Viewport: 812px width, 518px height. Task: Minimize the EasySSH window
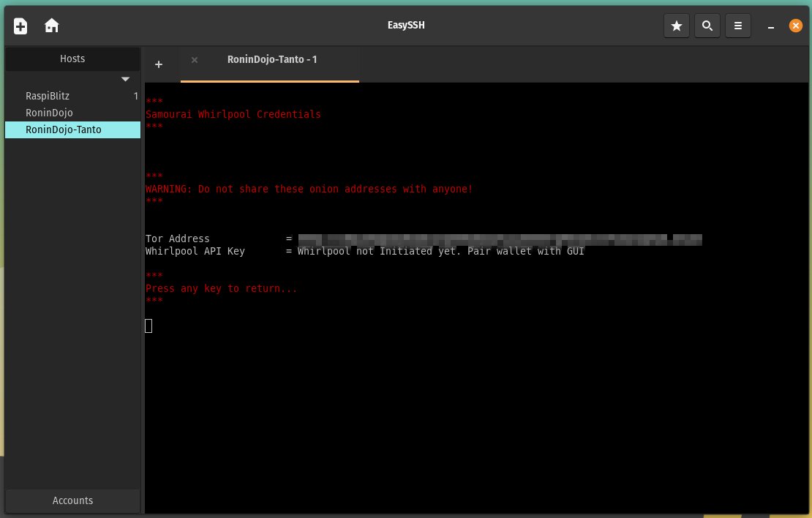pyautogui.click(x=771, y=26)
